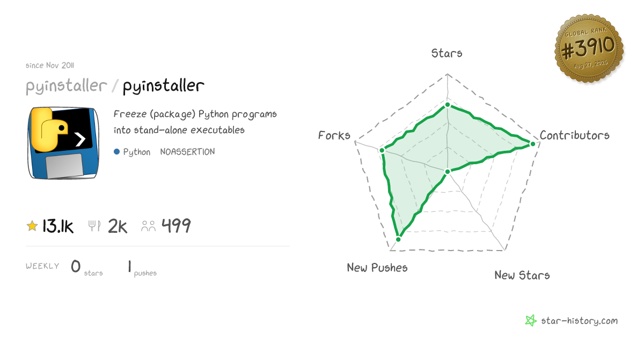Click the contributors people icon beside 499

tap(149, 226)
